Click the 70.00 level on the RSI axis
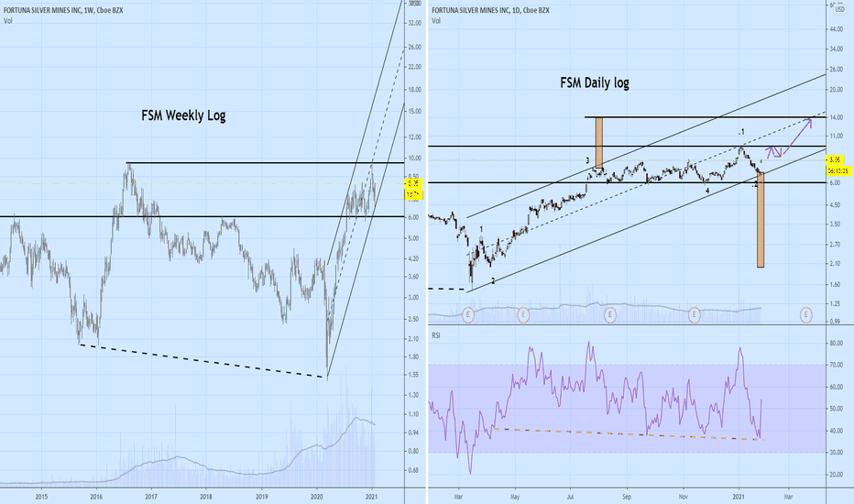This screenshot has height=504, width=854. coord(836,365)
